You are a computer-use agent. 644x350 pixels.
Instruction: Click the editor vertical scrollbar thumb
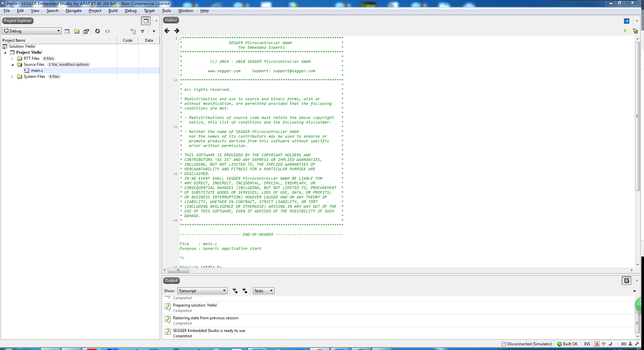click(x=637, y=116)
